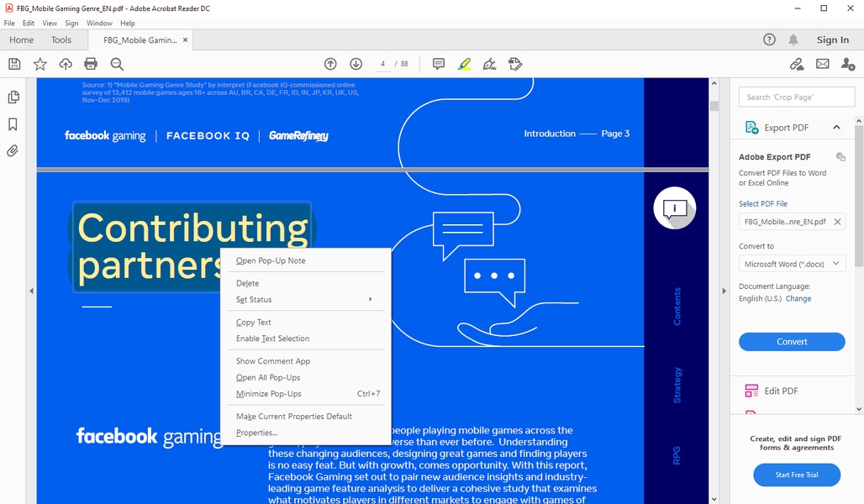Viewport: 864px width, 504px height.
Task: Open the Convert to format dropdown
Action: pyautogui.click(x=792, y=264)
